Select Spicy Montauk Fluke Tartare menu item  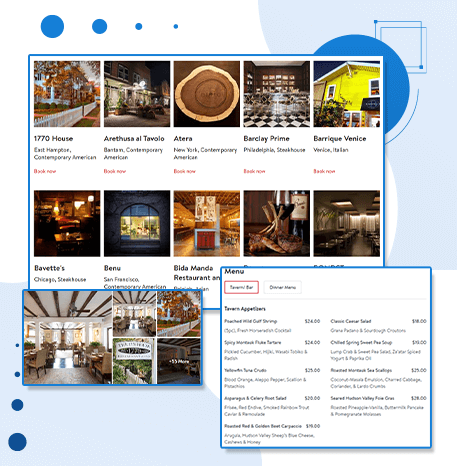click(253, 343)
